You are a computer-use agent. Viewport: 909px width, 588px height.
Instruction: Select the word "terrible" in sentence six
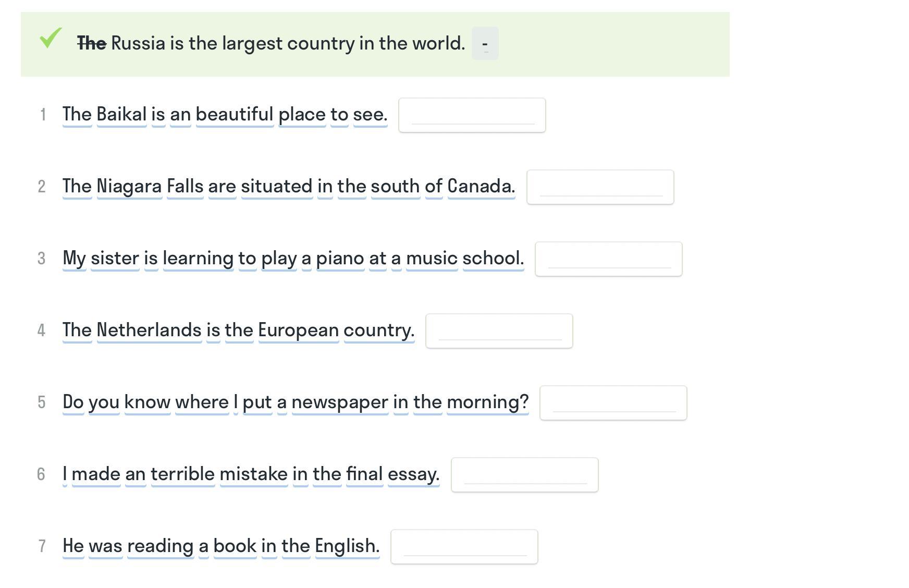coord(182,474)
